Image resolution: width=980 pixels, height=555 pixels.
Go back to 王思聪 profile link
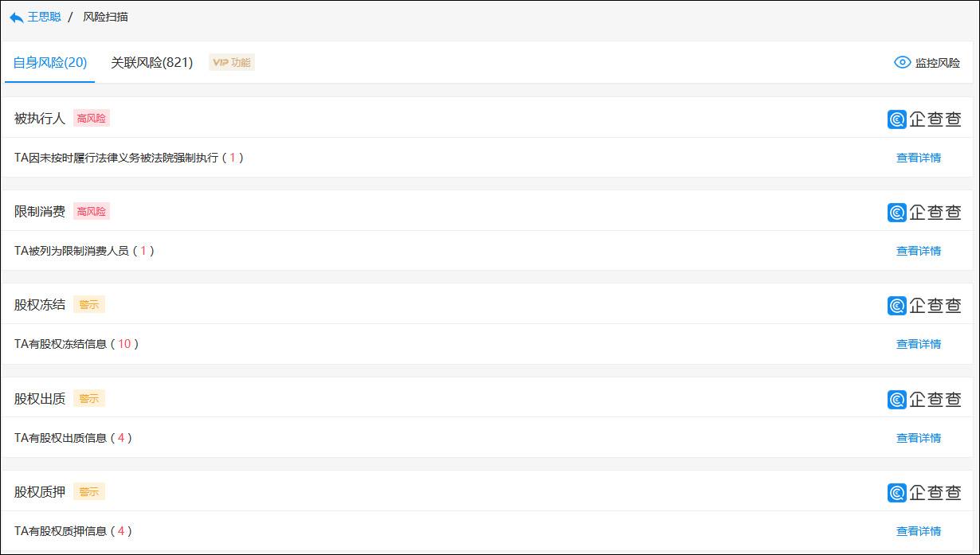pyautogui.click(x=45, y=17)
